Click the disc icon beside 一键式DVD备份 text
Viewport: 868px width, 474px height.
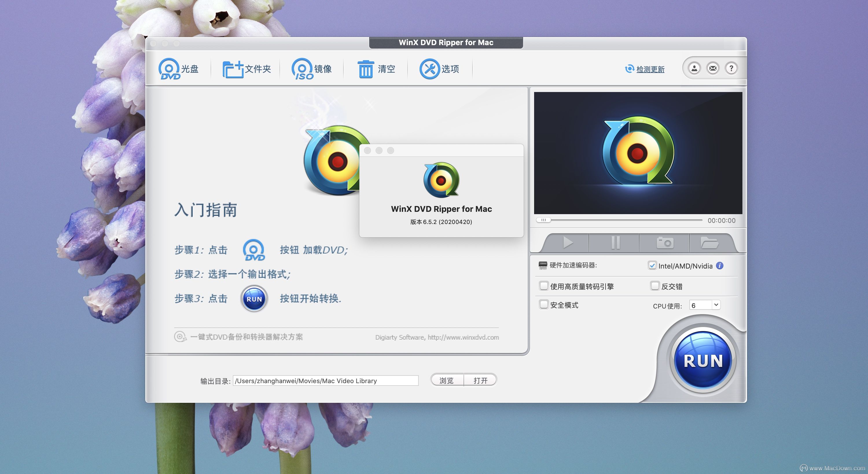[x=180, y=337]
